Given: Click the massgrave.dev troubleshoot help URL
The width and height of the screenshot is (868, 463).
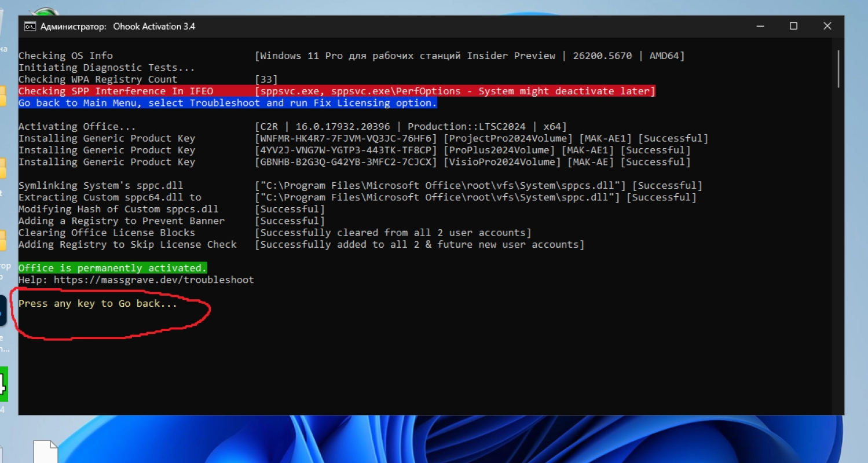Looking at the screenshot, I should [x=153, y=280].
